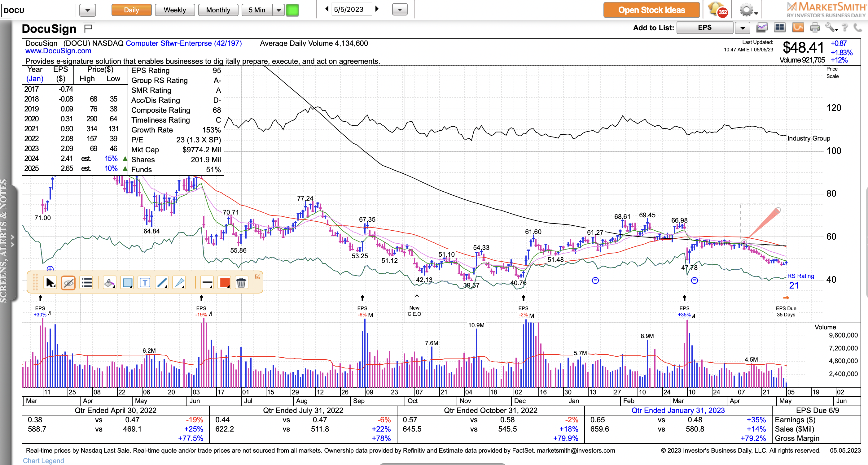Screen dimensions: 868x465
Task: Click the Year (Jan) column header
Action: (x=35, y=74)
